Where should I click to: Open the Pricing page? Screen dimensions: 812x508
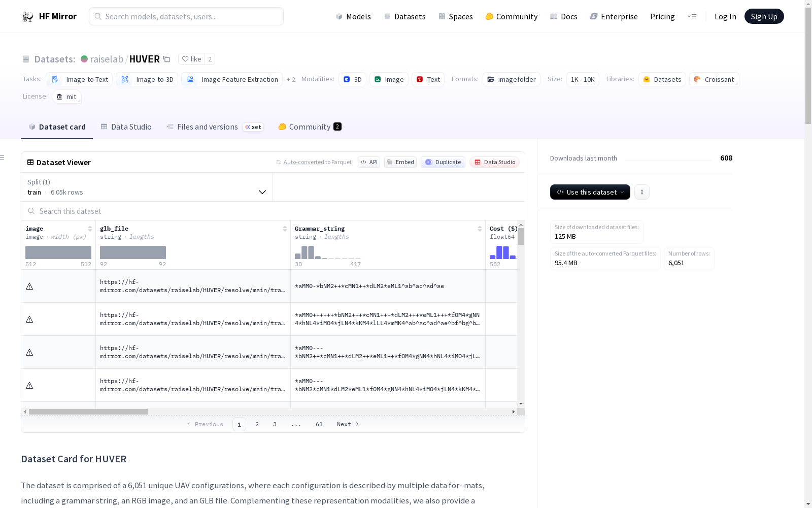point(662,17)
